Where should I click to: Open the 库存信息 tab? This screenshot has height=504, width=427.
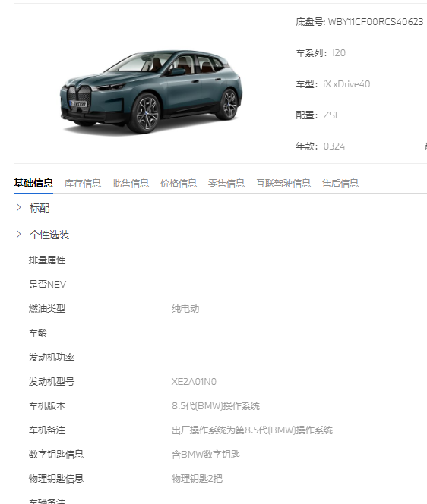click(x=83, y=183)
